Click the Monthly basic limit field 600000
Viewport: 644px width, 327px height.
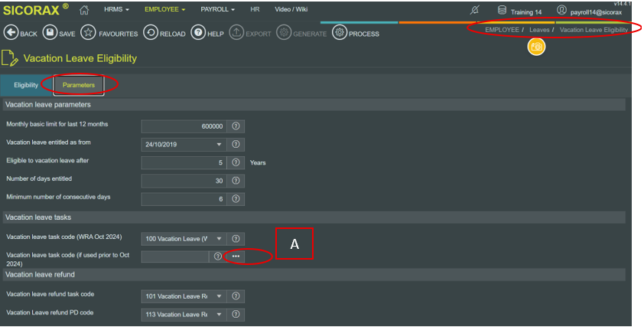click(x=184, y=126)
